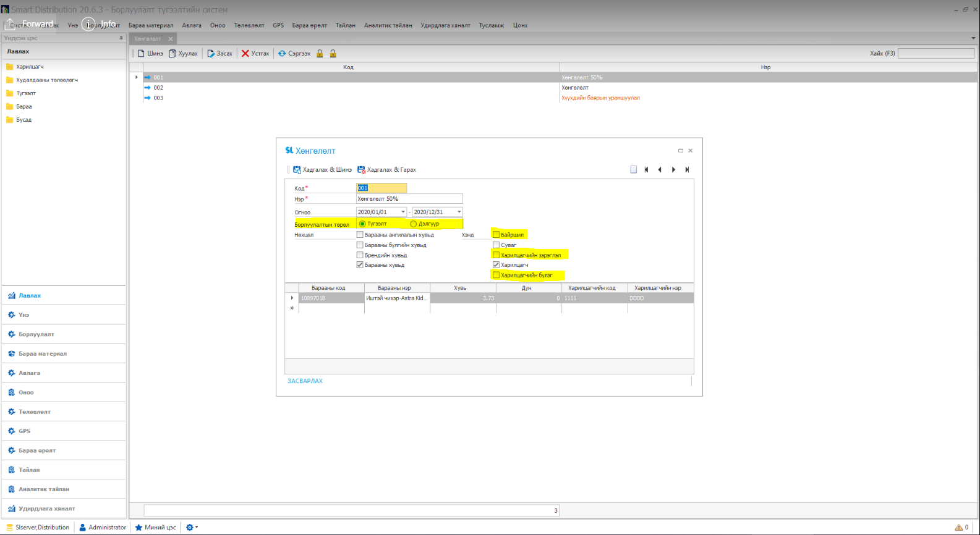
Task: Enable the Брендийн хувьд checkbox
Action: point(360,255)
